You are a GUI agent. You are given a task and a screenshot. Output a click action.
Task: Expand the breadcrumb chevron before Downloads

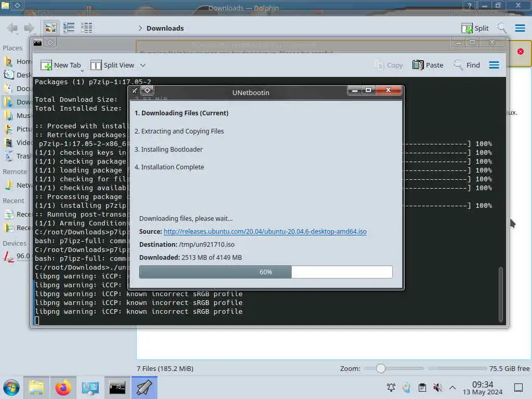(x=140, y=28)
